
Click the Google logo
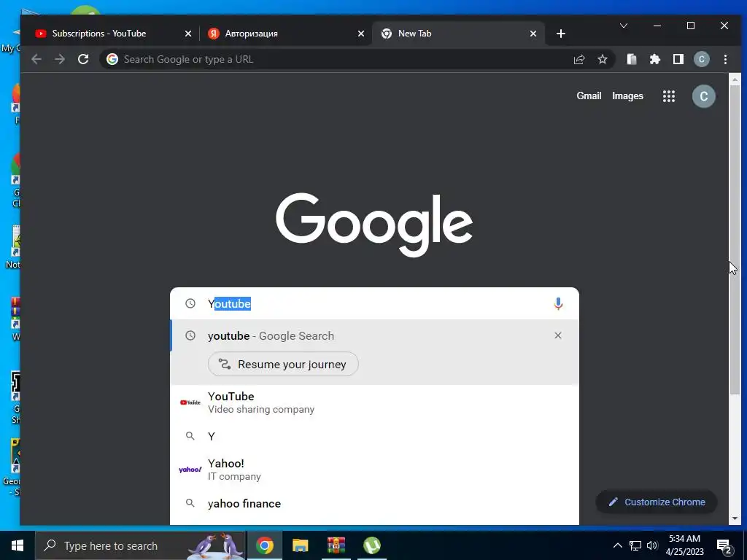374,224
